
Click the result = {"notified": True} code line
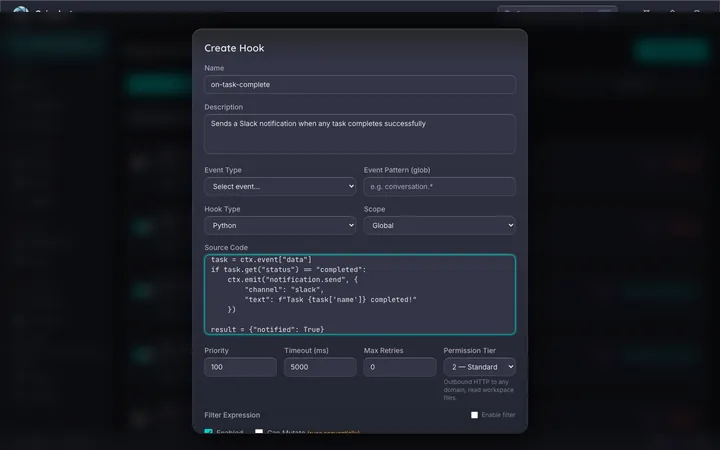(x=267, y=329)
